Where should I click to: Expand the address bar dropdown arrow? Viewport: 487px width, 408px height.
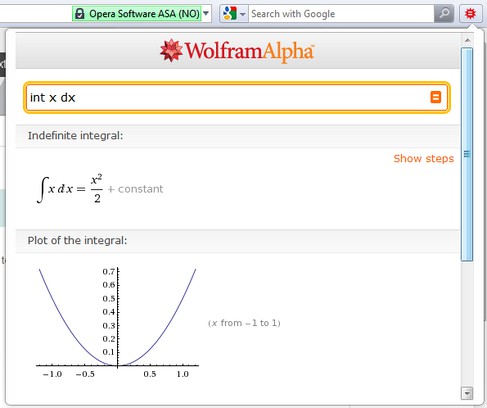coord(206,13)
